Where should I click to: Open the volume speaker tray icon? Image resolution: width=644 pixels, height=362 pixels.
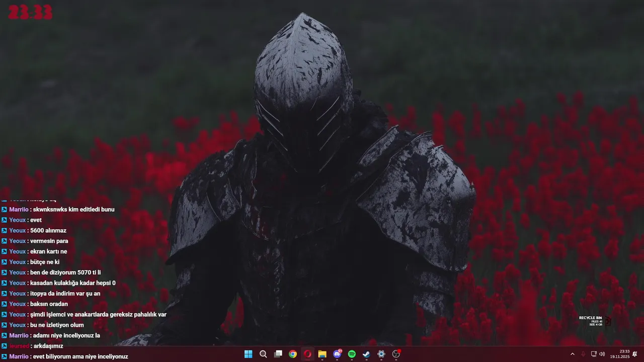(x=602, y=354)
